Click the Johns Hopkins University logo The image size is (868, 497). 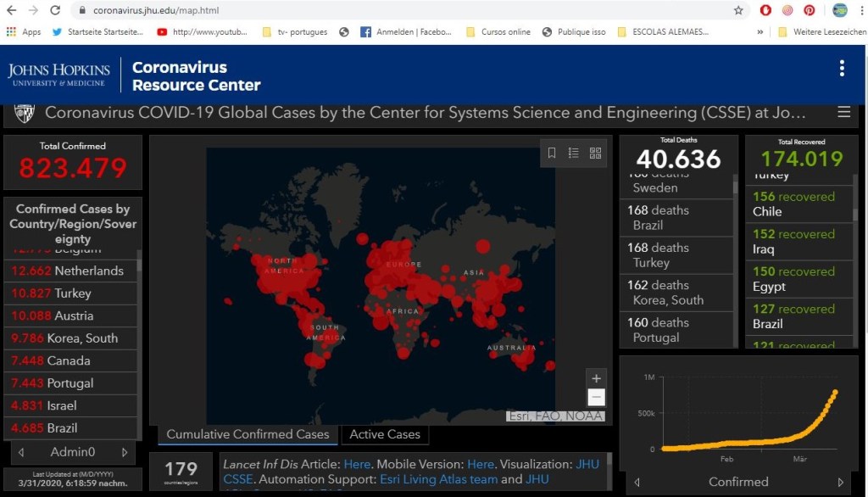(x=59, y=75)
